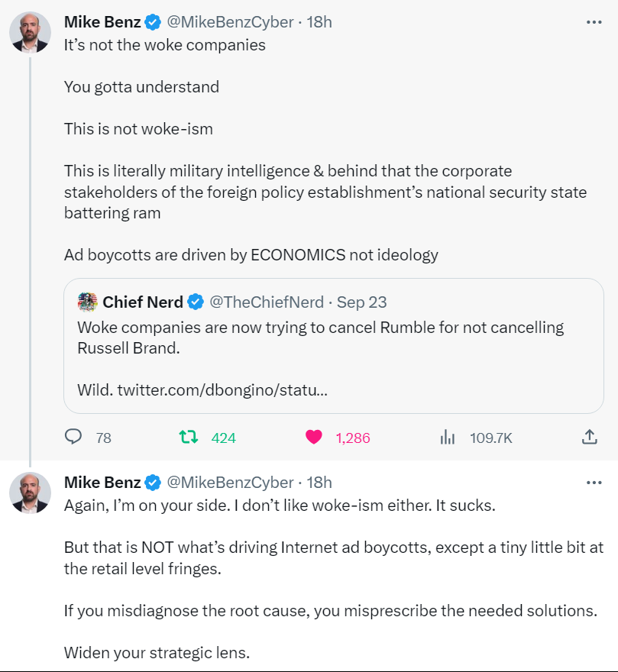Open the @TheChiefNerd handle
This screenshot has height=672, width=618.
pyautogui.click(x=266, y=302)
